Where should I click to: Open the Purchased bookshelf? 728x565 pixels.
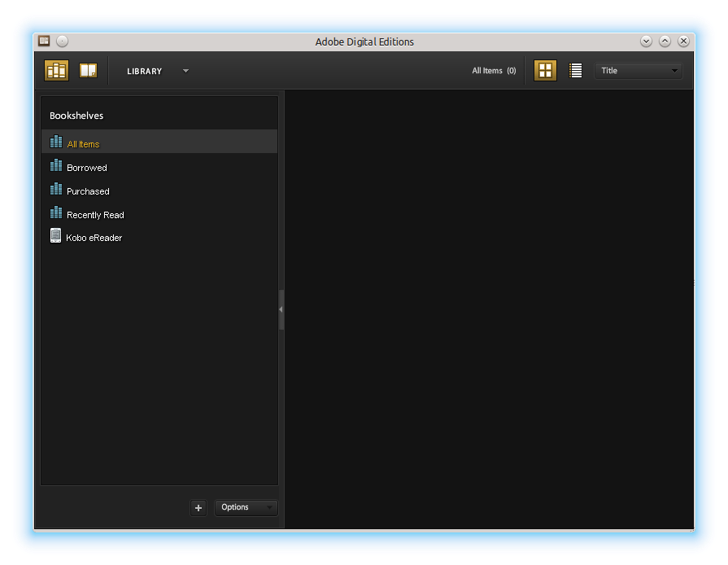point(88,191)
